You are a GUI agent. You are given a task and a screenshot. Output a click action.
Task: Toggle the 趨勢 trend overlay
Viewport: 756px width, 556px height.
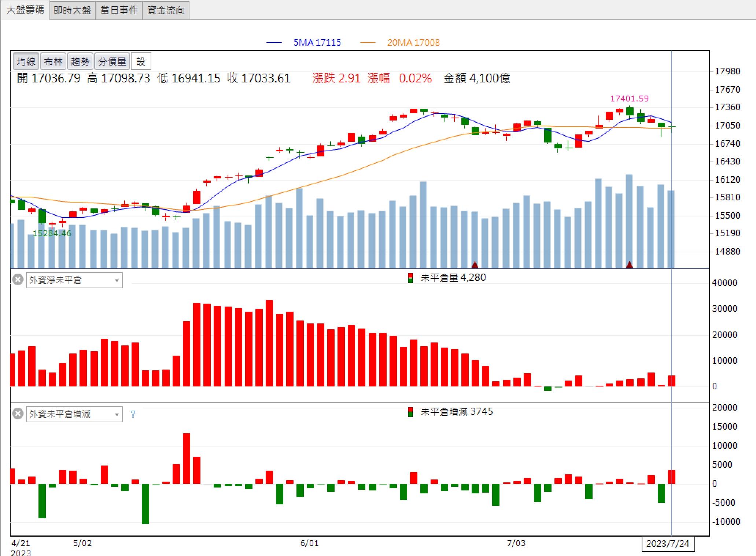coord(80,62)
